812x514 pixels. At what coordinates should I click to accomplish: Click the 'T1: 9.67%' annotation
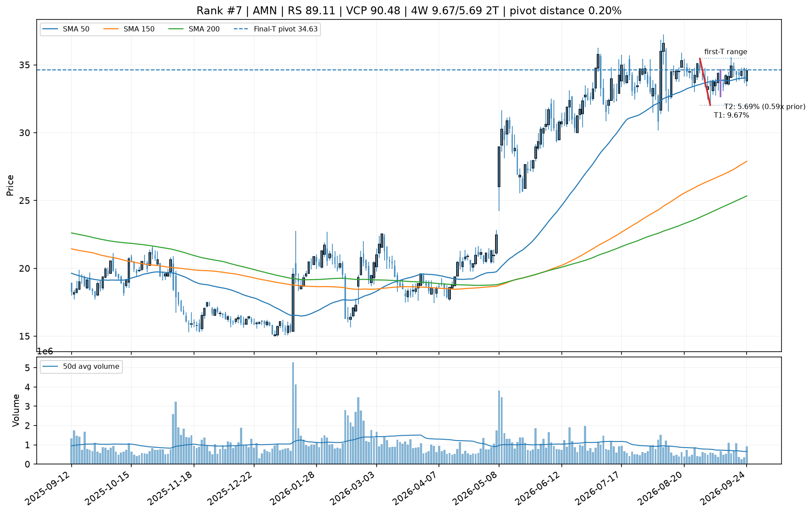[x=731, y=115]
